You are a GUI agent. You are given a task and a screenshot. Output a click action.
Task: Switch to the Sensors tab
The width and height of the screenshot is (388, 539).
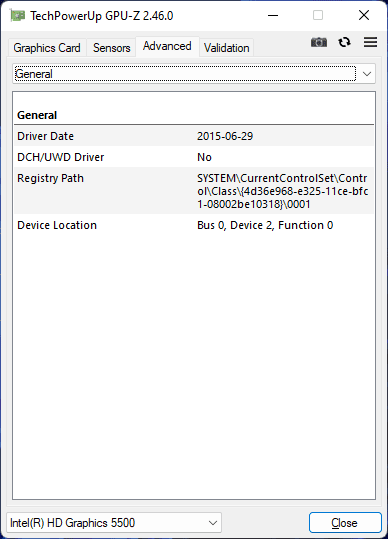click(x=111, y=48)
